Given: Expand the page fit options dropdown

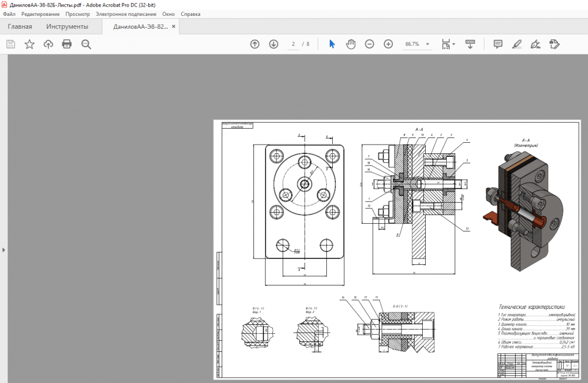Looking at the screenshot, I should click(453, 45).
